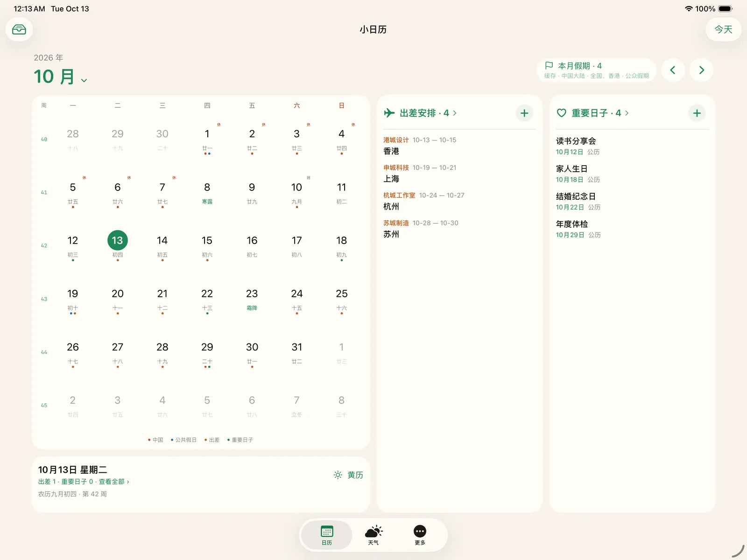This screenshot has height=560, width=747.
Task: Go to the next month
Action: [x=701, y=70]
